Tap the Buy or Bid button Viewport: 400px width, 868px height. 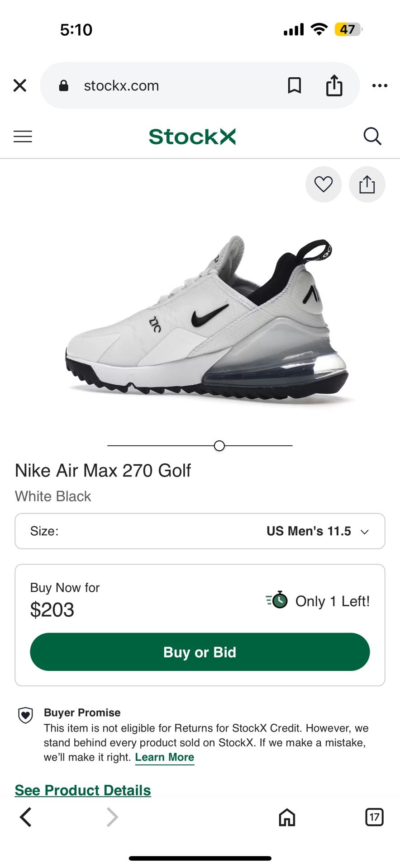pyautogui.click(x=200, y=652)
